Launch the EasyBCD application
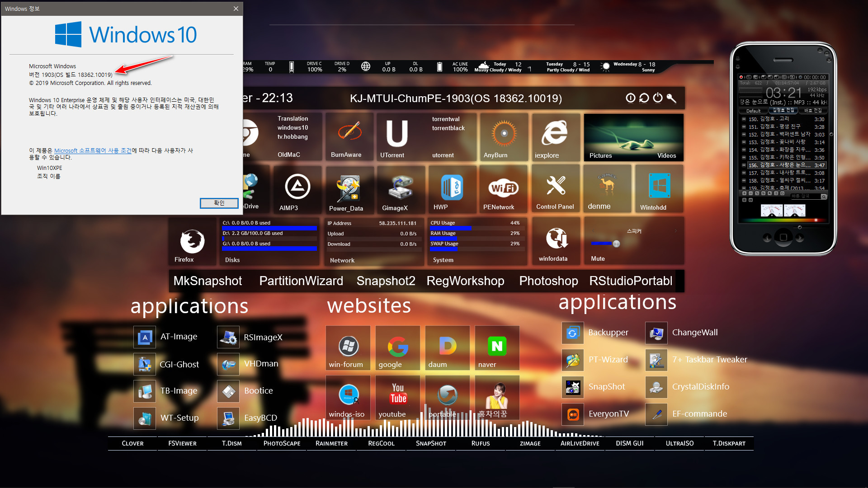 228,418
